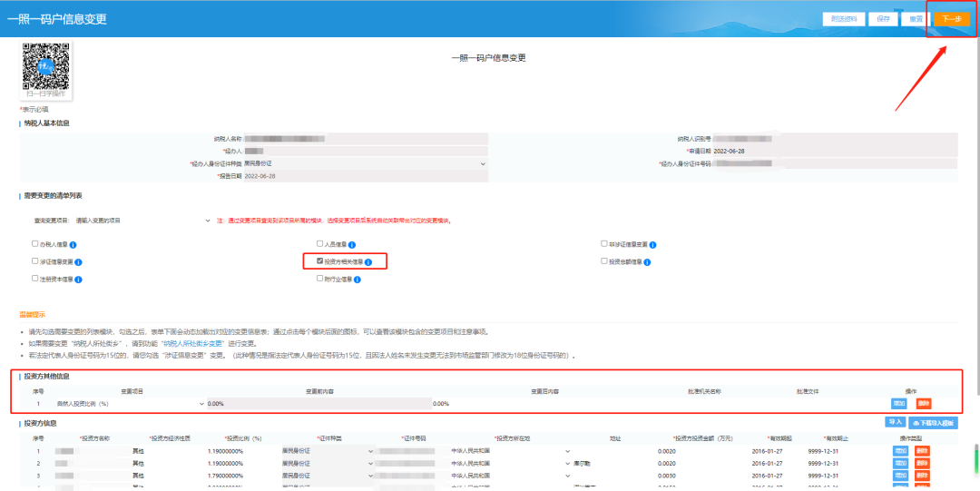Click 下载导入模板 button
The image size is (980, 491).
coord(933,423)
